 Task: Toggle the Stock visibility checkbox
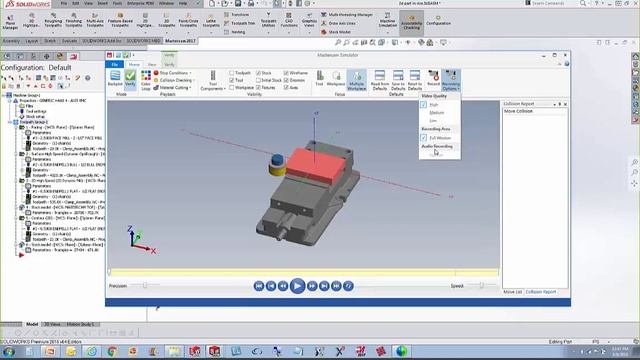[x=258, y=73]
